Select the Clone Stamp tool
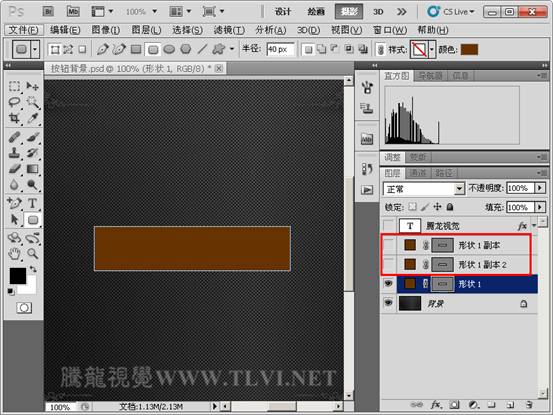Image resolution: width=553 pixels, height=415 pixels. coord(14,153)
